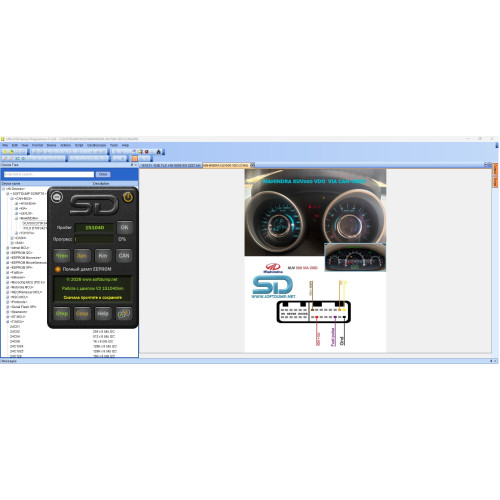Click the Сохр save button
Viewport: 500px width, 500px height.
click(x=82, y=313)
